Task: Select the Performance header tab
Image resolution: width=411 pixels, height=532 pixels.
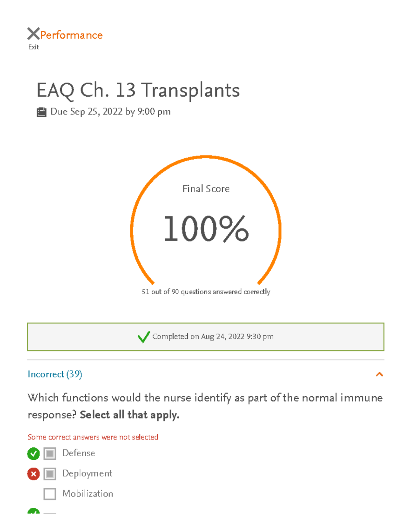Action: 70,34
